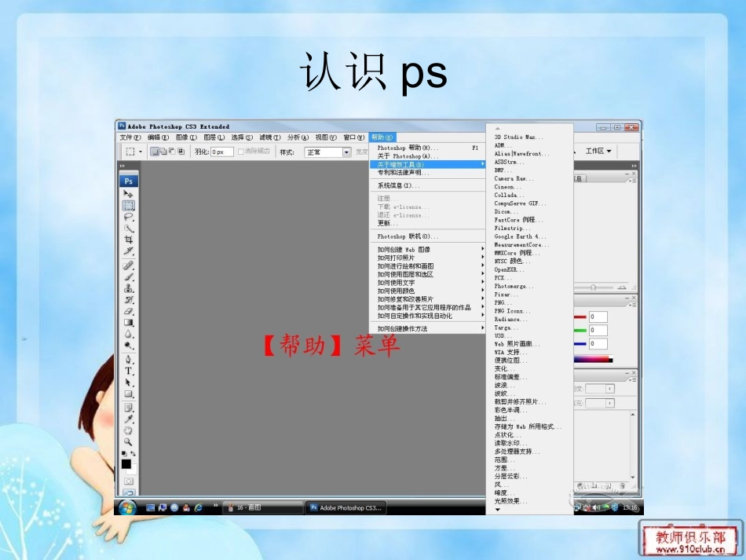746x560 pixels.
Task: Open the 文件(F) menu
Action: 130,137
